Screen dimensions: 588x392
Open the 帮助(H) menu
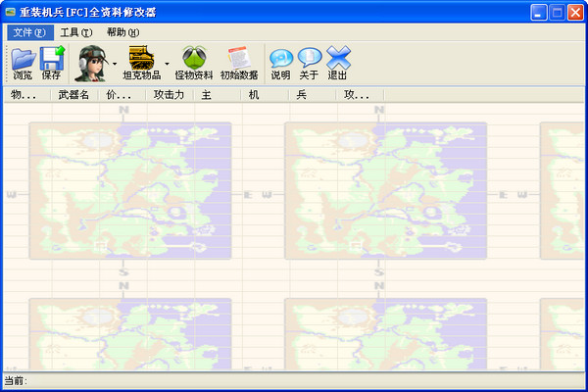[123, 32]
